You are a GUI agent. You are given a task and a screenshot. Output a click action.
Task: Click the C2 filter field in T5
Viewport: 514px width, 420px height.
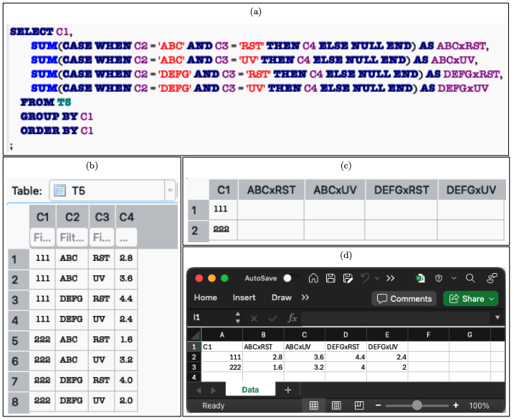(x=72, y=237)
